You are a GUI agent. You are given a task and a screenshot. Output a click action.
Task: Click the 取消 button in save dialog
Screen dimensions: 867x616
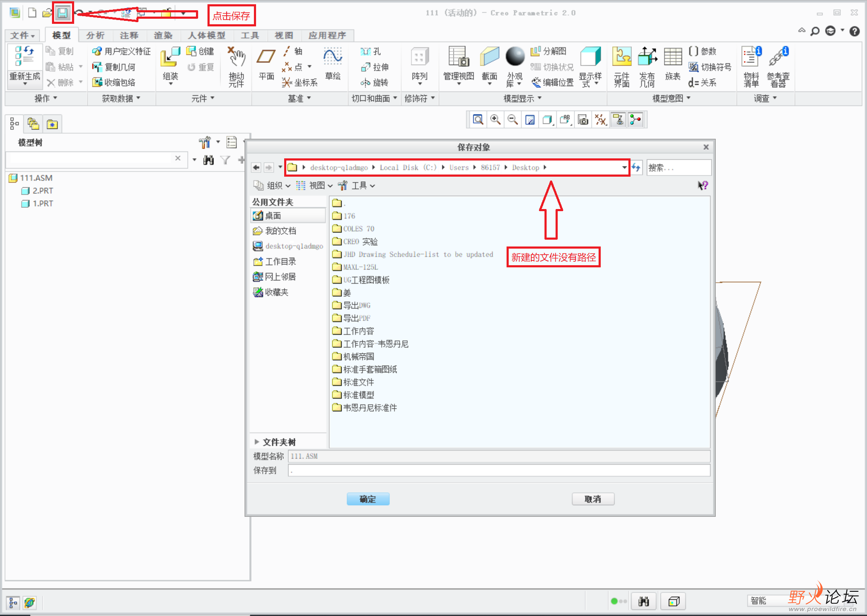point(593,499)
